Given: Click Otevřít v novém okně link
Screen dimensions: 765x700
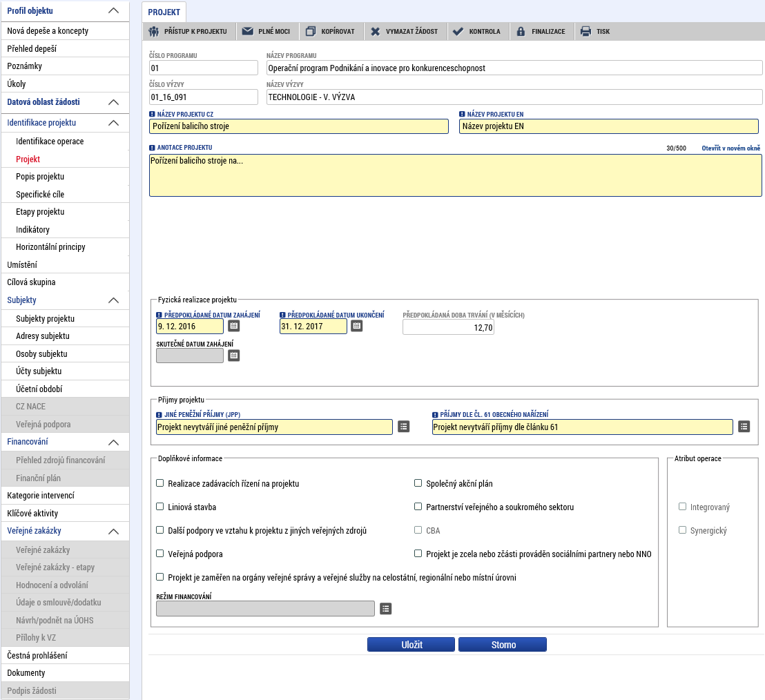Looking at the screenshot, I should [730, 148].
